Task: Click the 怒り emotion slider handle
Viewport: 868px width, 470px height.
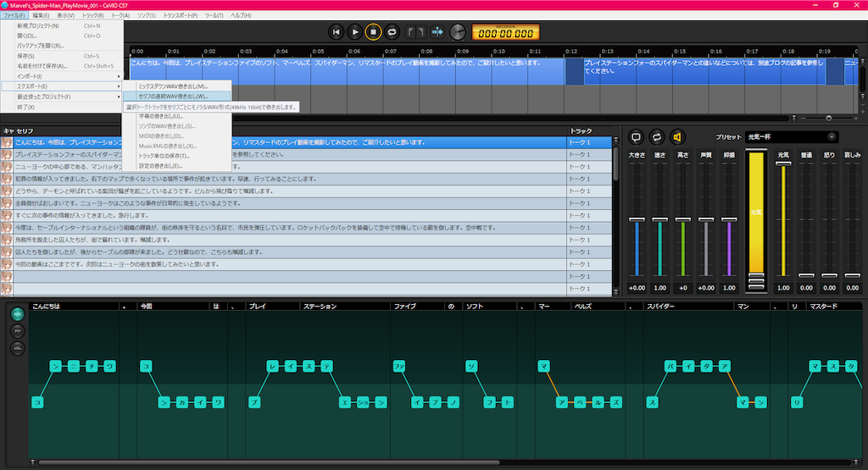Action: [829, 275]
